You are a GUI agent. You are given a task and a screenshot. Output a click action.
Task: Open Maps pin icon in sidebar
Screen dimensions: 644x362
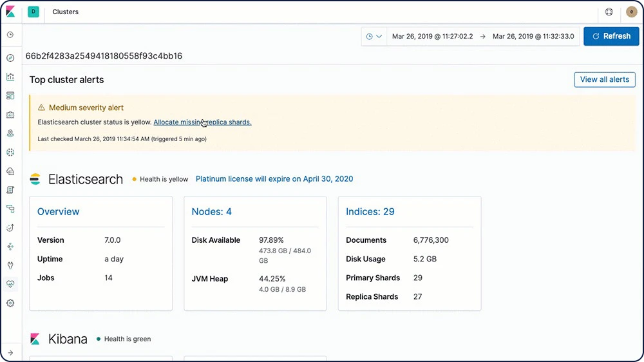pos(10,133)
